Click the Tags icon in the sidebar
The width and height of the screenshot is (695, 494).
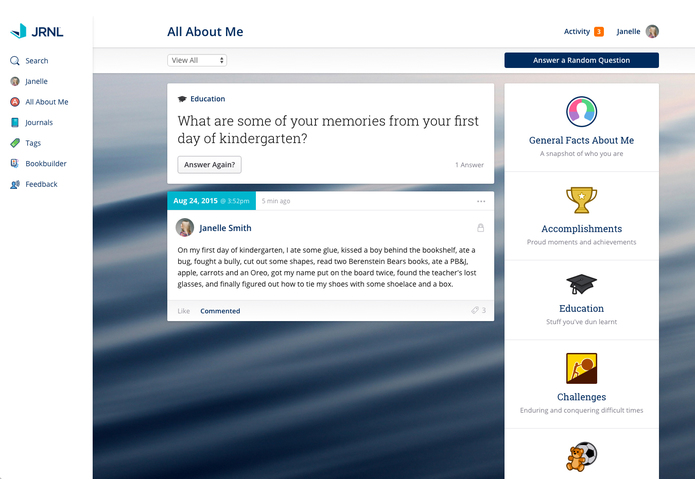point(15,143)
